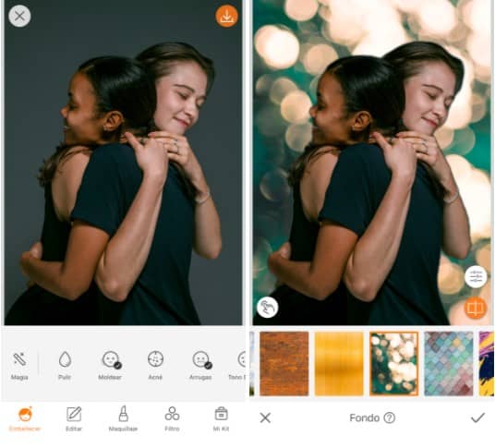Screen dimensions: 495x448
Task: Select the teal bokeh lights background
Action: click(x=394, y=364)
